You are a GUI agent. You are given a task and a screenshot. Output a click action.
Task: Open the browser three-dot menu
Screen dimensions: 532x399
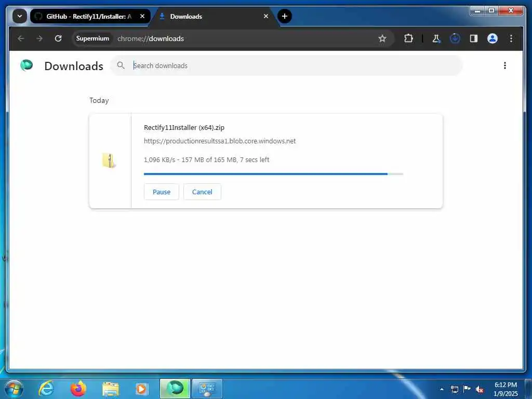pyautogui.click(x=511, y=38)
